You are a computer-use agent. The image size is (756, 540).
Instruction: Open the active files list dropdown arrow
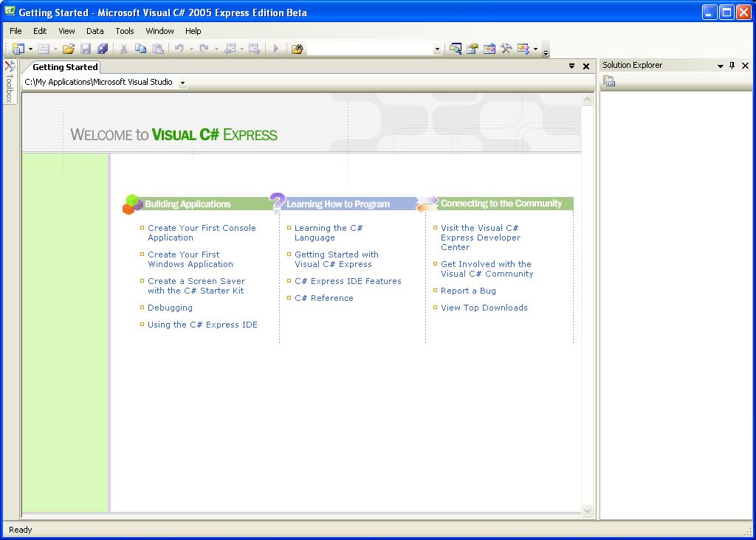pyautogui.click(x=572, y=66)
